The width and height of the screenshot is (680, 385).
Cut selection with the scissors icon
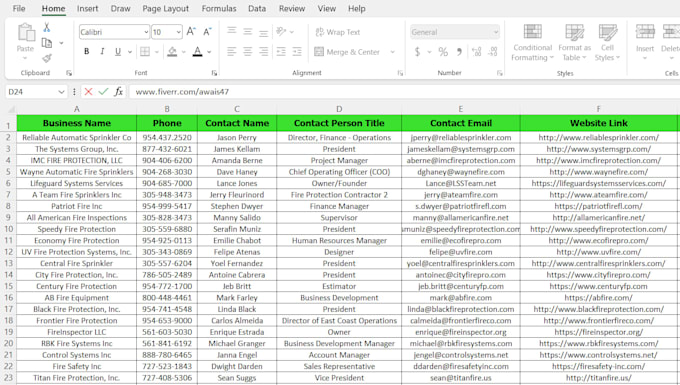pos(46,28)
